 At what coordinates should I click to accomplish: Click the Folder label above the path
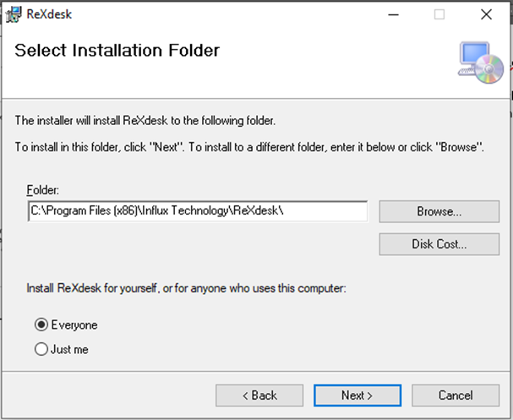44,190
